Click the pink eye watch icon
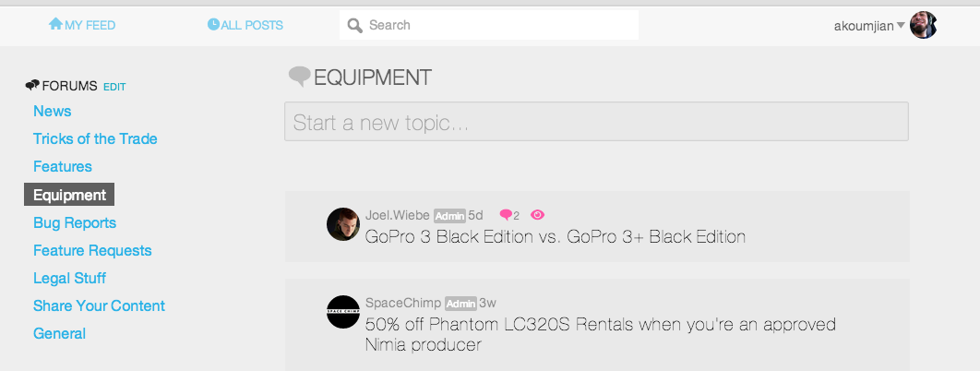 point(537,215)
